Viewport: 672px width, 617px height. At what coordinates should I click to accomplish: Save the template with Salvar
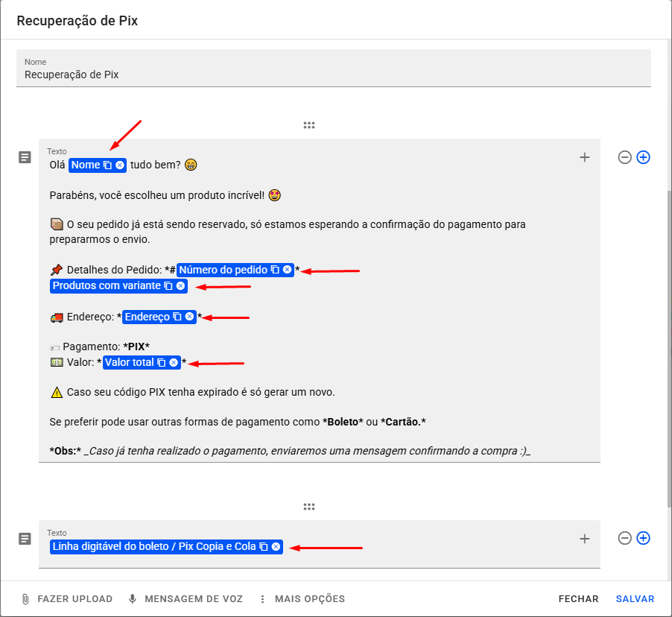tap(635, 599)
